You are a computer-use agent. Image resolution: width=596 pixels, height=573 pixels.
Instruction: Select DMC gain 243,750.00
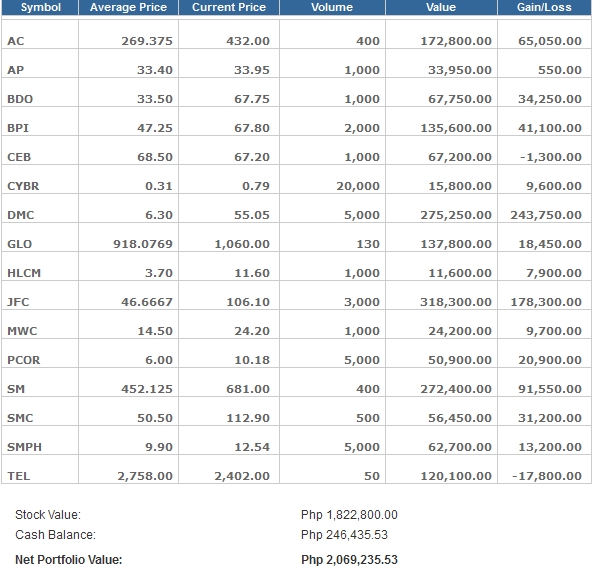(x=546, y=215)
